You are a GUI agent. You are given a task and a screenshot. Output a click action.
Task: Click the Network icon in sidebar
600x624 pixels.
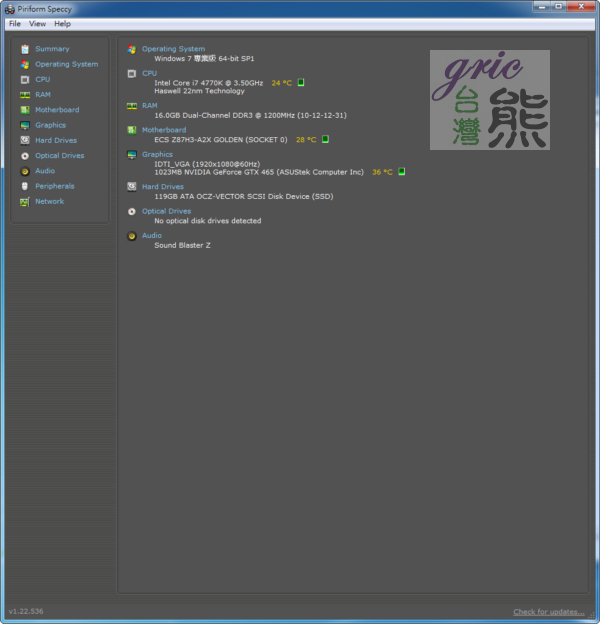click(25, 202)
